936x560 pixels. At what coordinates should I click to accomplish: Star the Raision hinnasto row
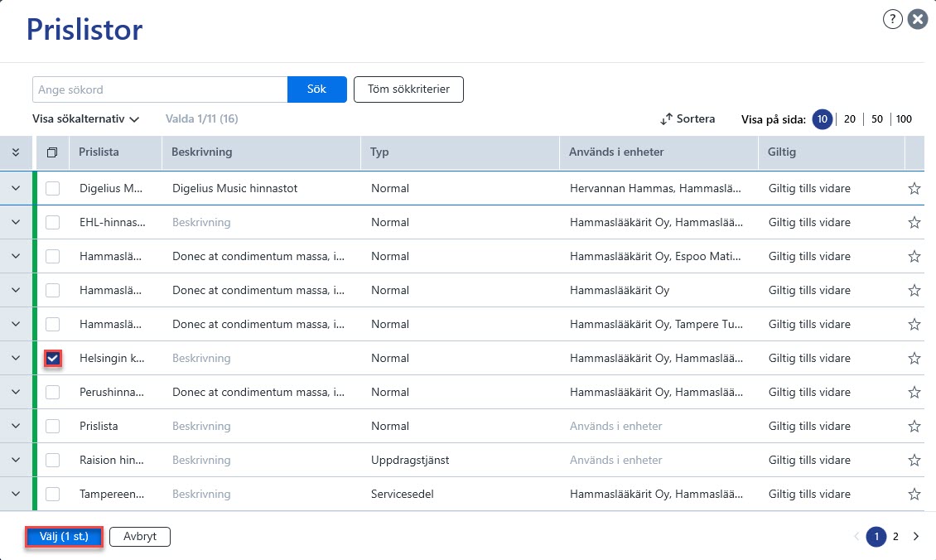tap(914, 461)
